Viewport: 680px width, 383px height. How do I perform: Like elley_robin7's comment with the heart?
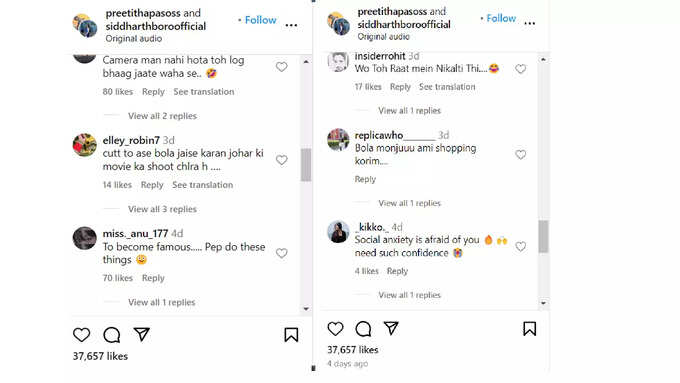281,160
